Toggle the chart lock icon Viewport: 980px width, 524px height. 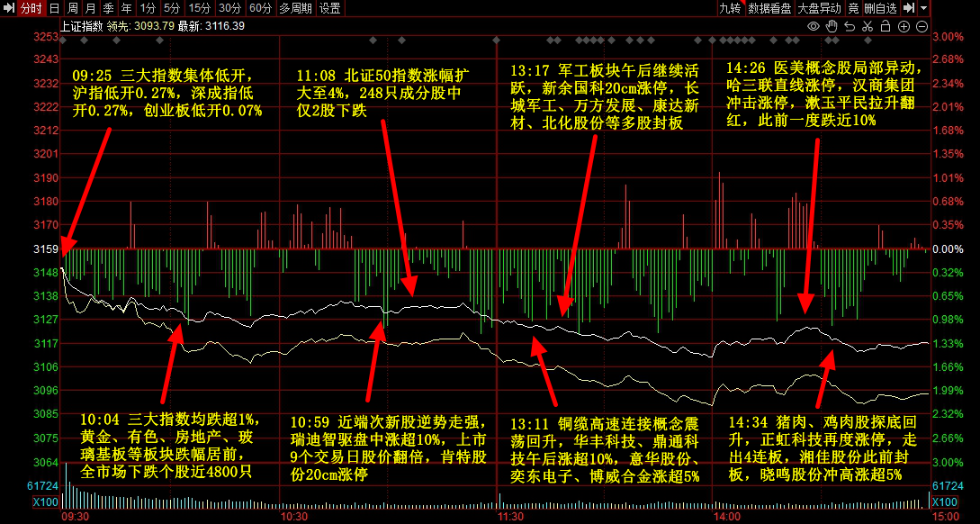pyautogui.click(x=887, y=26)
